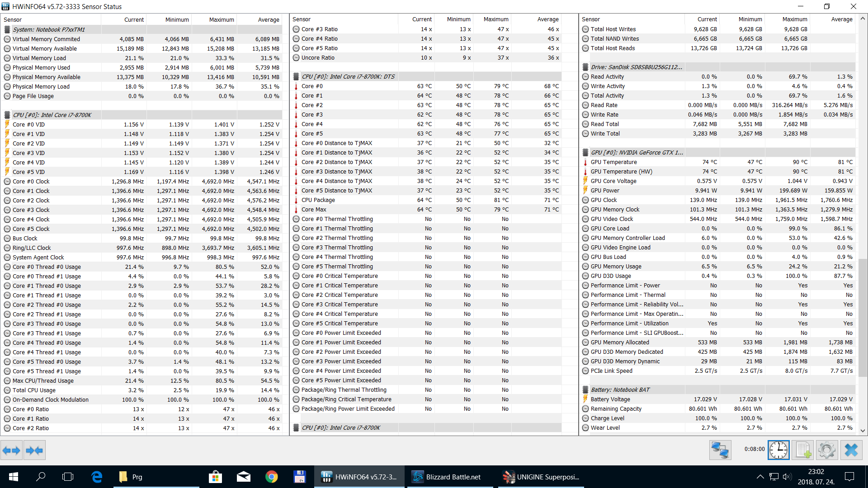Open the Action Center notifications icon
Viewport: 868px width, 488px height.
click(x=849, y=477)
